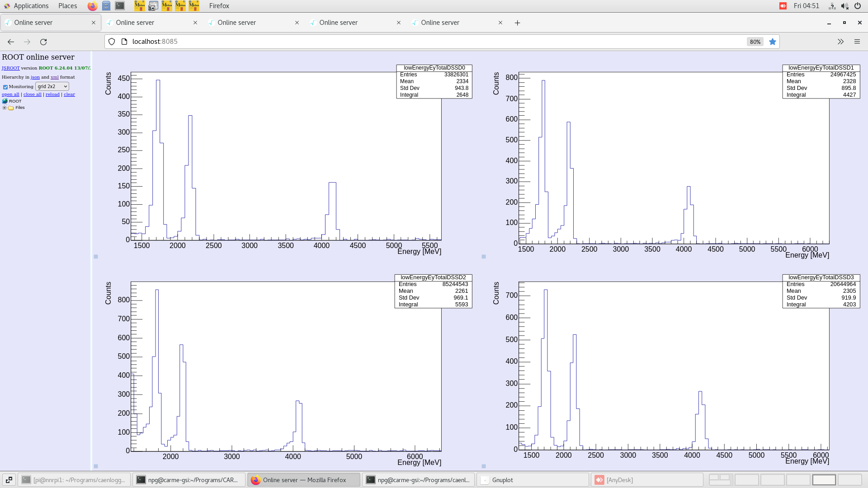The height and width of the screenshot is (488, 868).
Task: Click the JSROOT hyperlink
Action: [x=10, y=68]
